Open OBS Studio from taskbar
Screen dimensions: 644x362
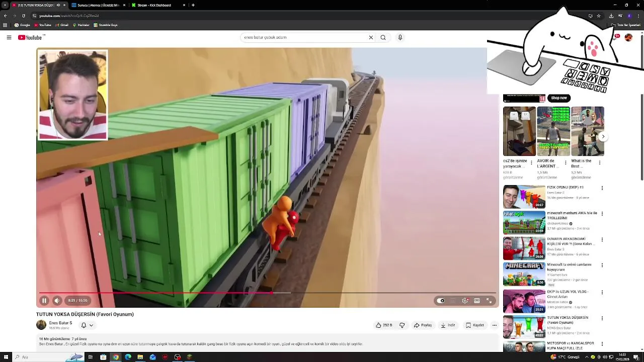(x=178, y=357)
